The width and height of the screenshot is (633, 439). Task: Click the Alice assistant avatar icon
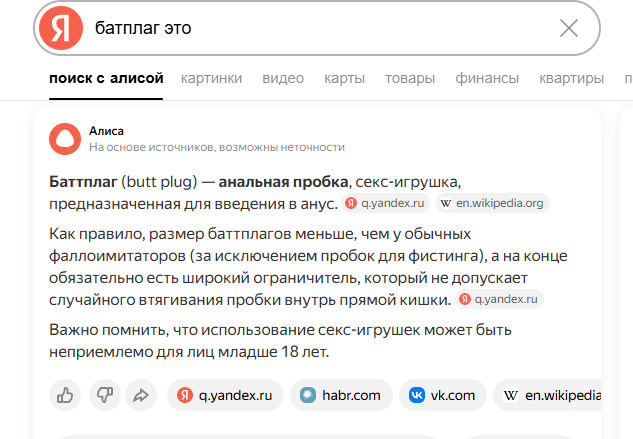click(x=63, y=138)
